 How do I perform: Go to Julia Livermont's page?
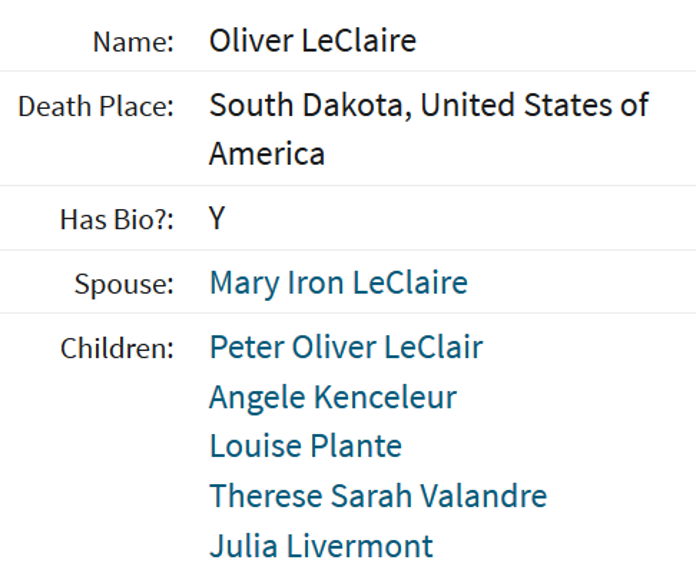(321, 546)
